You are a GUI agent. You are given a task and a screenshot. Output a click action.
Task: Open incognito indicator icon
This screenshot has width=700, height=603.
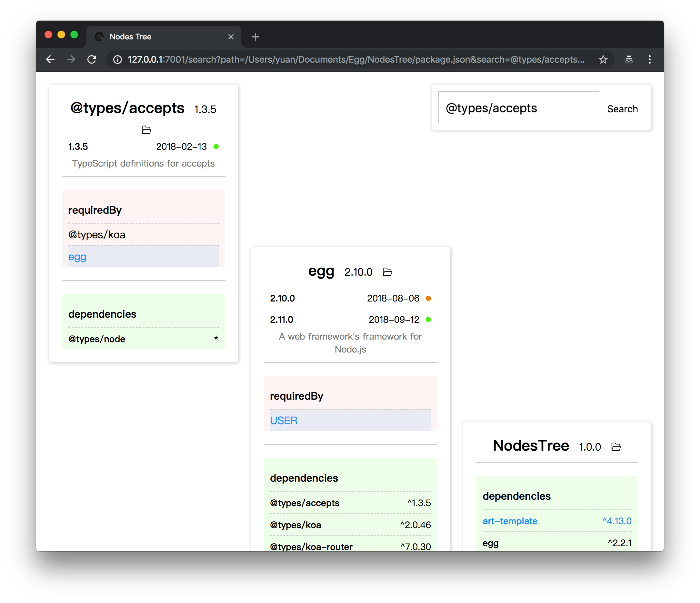click(x=629, y=59)
